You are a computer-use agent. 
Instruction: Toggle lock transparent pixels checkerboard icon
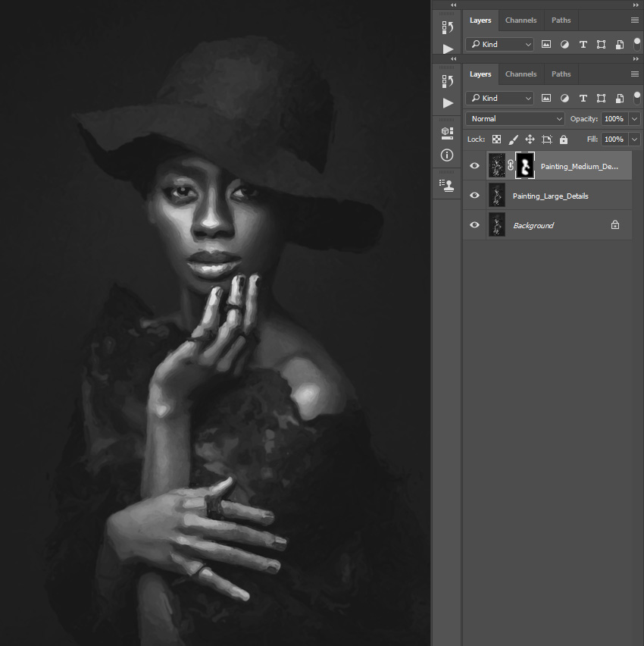coord(496,140)
